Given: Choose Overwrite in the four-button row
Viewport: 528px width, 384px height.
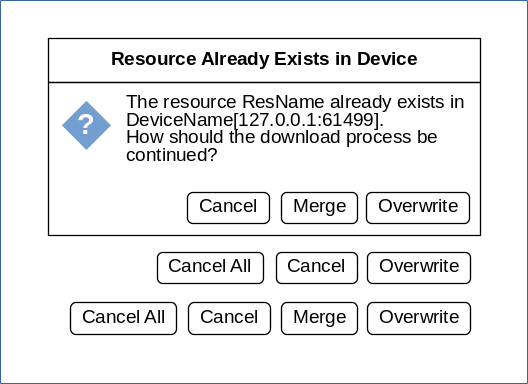Looking at the screenshot, I should coord(419,318).
